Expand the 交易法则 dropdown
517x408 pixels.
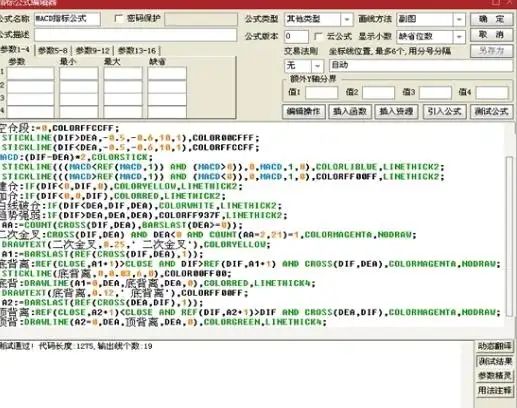(317, 66)
